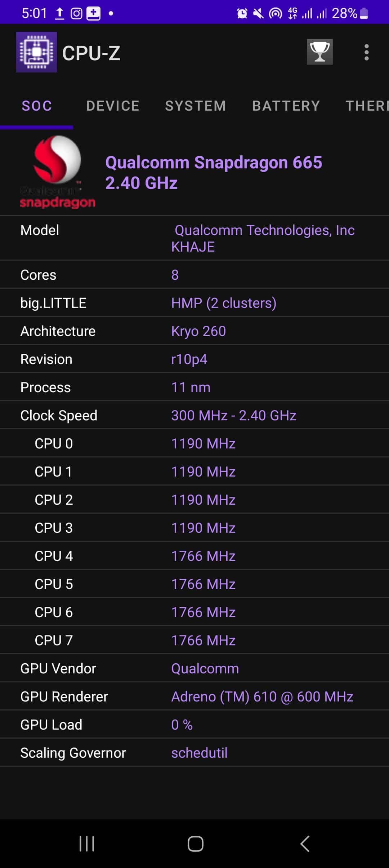The width and height of the screenshot is (389, 868).
Task: Tap the trophy benchmark icon
Action: click(x=319, y=52)
